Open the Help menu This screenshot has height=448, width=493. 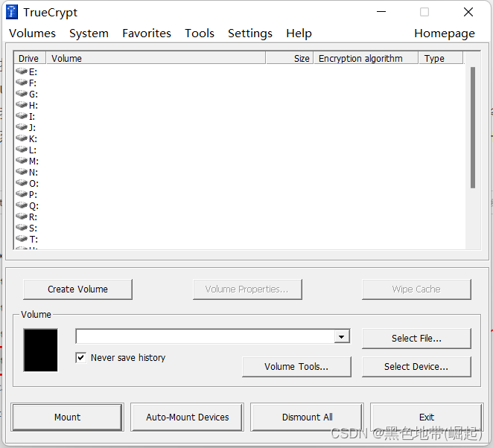click(299, 33)
